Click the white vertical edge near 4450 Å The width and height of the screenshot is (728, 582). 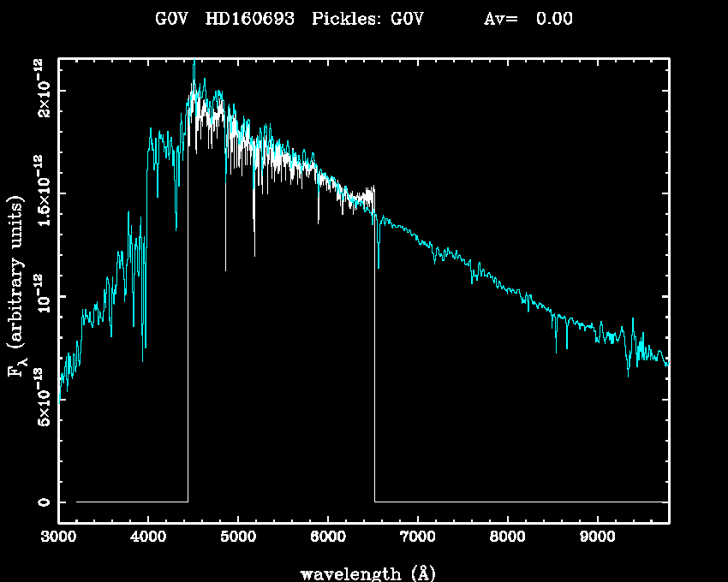(x=188, y=342)
